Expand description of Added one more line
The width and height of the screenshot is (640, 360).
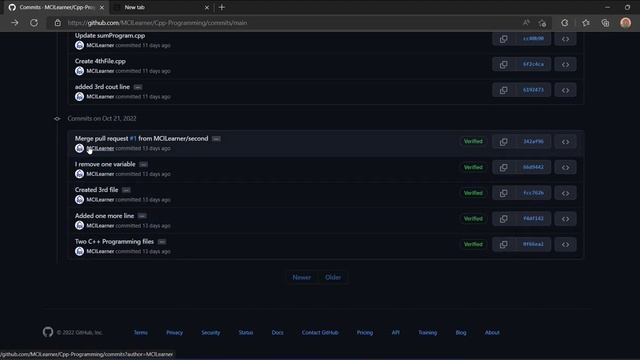(x=142, y=216)
